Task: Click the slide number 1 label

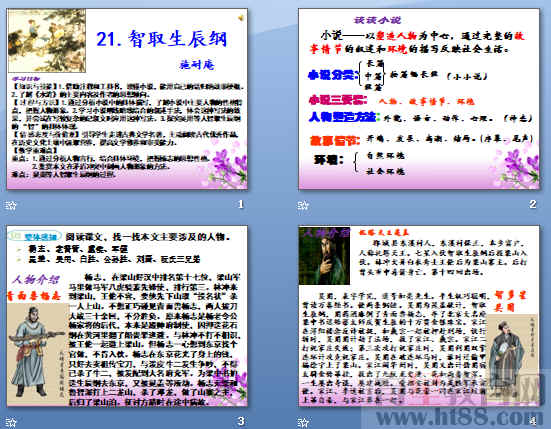Action: (x=241, y=204)
